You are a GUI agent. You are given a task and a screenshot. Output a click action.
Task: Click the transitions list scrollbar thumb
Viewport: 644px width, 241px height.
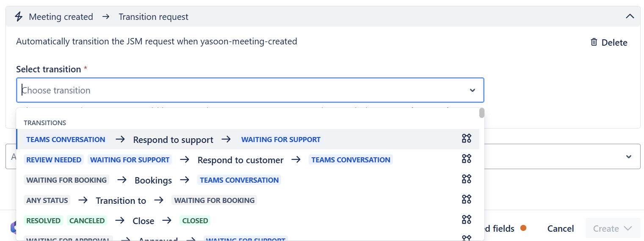(482, 113)
